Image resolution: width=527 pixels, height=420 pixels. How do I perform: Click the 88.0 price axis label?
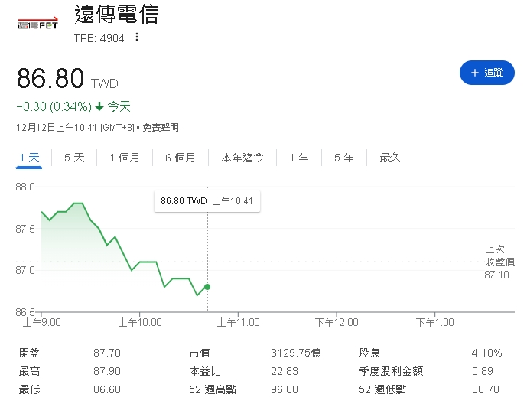(25, 187)
